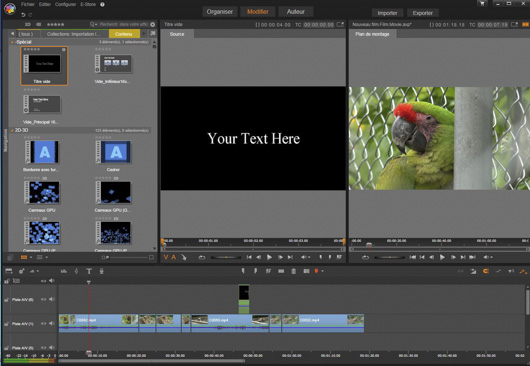Open the Configurer menu
Viewport: 530px width, 366px height.
(66, 4)
